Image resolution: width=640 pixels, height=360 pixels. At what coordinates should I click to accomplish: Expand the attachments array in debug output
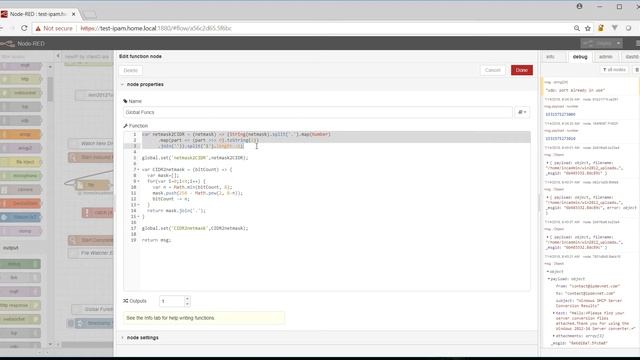(x=554, y=336)
